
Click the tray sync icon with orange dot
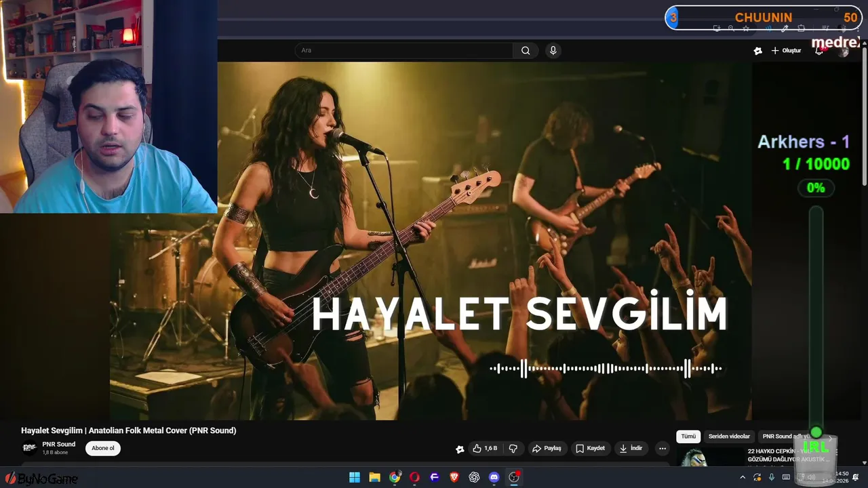pos(757,477)
